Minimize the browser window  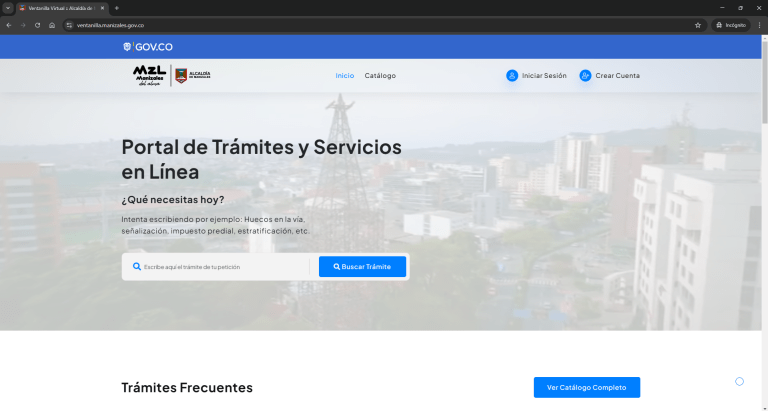[x=722, y=8]
